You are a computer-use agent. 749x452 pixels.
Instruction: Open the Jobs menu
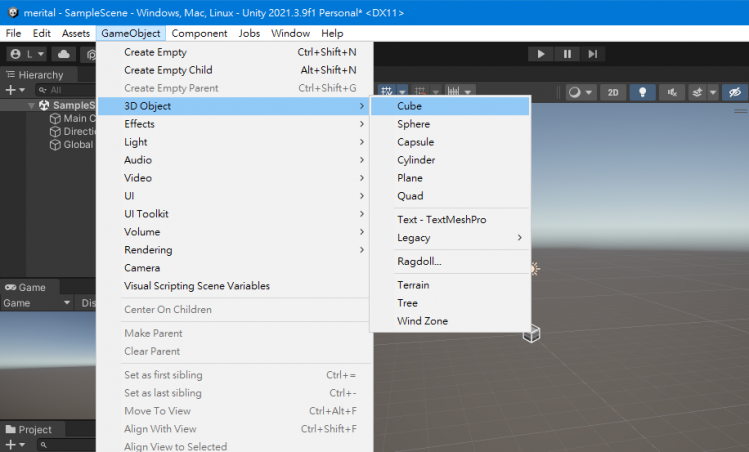pos(249,33)
